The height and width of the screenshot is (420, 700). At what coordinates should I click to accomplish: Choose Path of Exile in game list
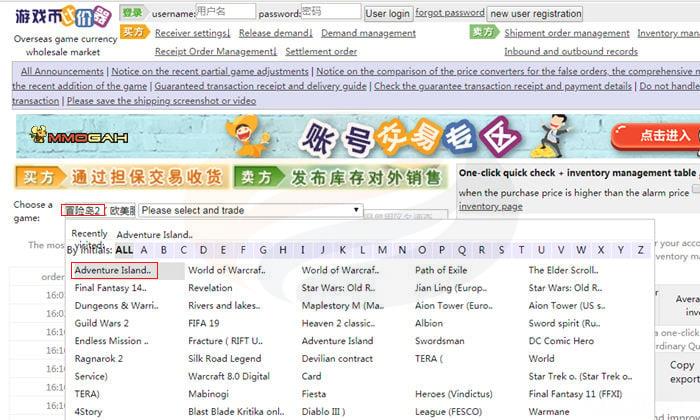[x=441, y=270]
